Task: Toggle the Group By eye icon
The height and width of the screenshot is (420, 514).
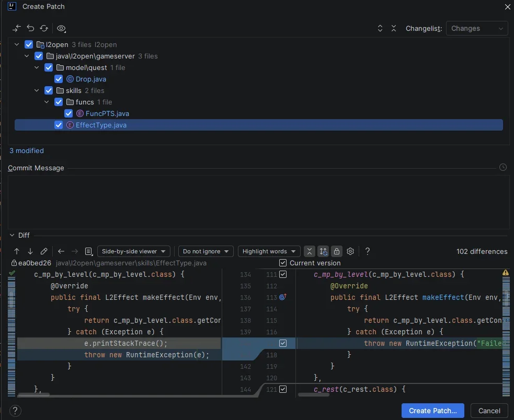Action: pyautogui.click(x=61, y=29)
